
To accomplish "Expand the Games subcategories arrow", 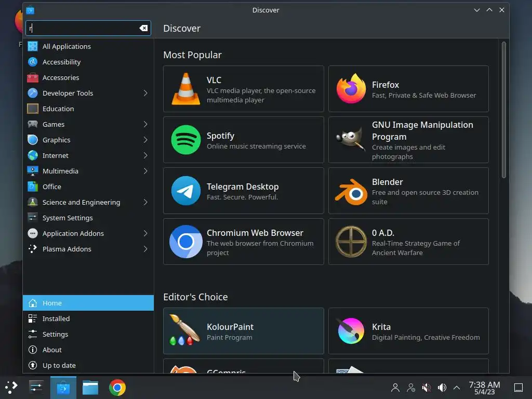I will (x=145, y=124).
